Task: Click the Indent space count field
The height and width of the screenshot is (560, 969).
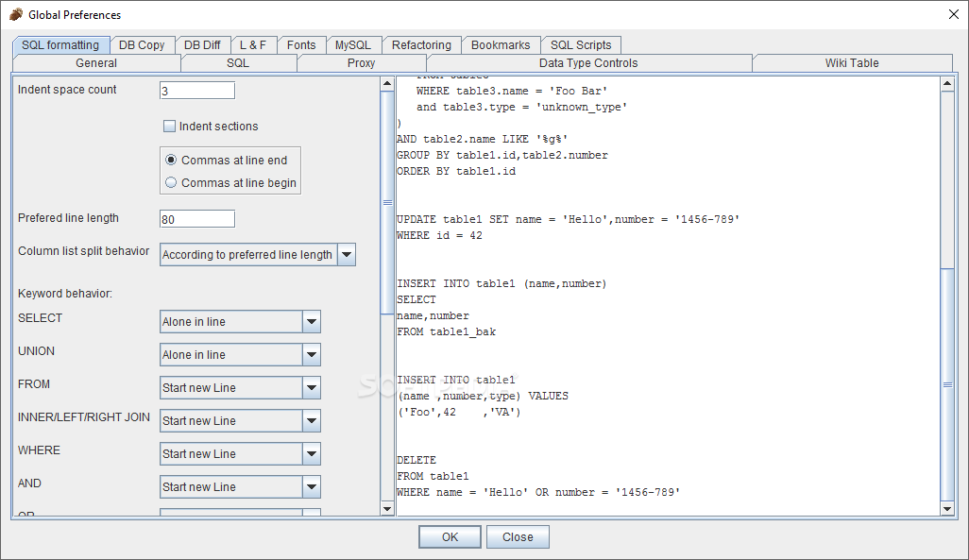Action: 197,91
